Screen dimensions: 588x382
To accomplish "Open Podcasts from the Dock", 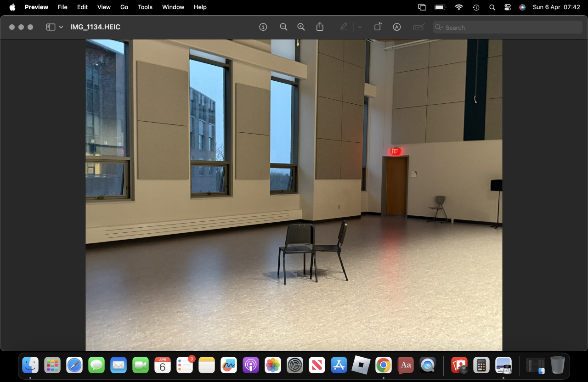I will (251, 365).
